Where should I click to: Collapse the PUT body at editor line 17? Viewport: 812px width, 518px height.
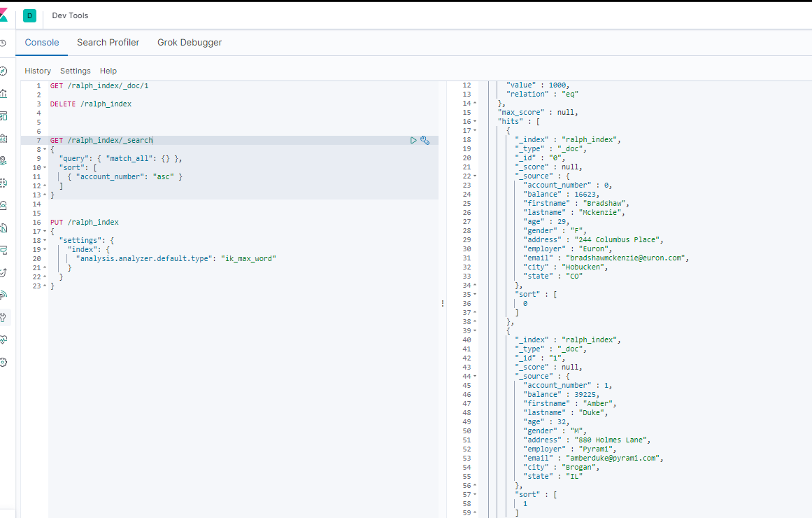[x=45, y=232]
